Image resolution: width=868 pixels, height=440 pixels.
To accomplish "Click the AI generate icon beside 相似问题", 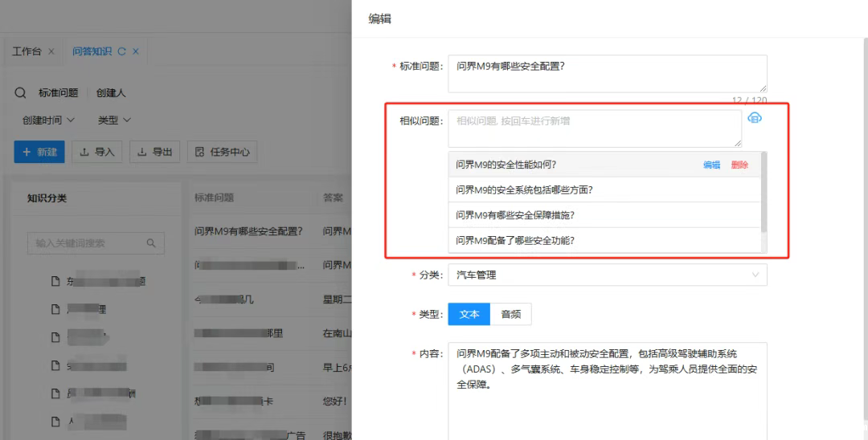I will coord(755,118).
